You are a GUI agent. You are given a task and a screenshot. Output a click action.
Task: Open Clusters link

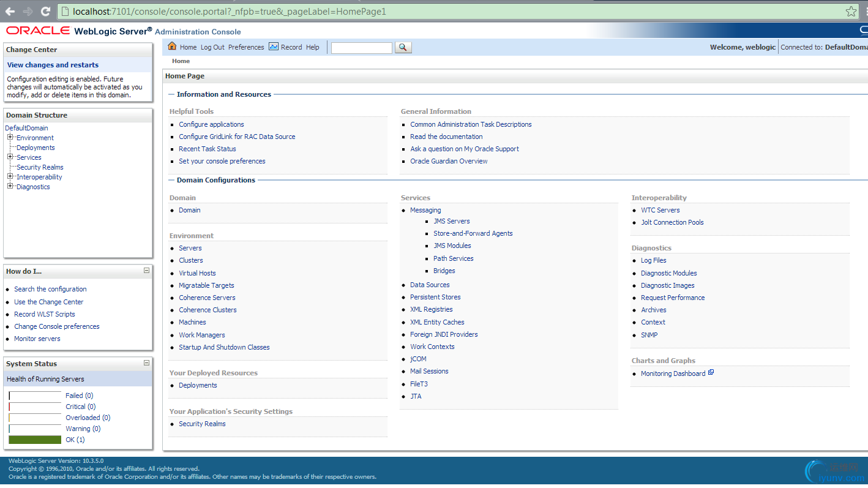point(191,260)
